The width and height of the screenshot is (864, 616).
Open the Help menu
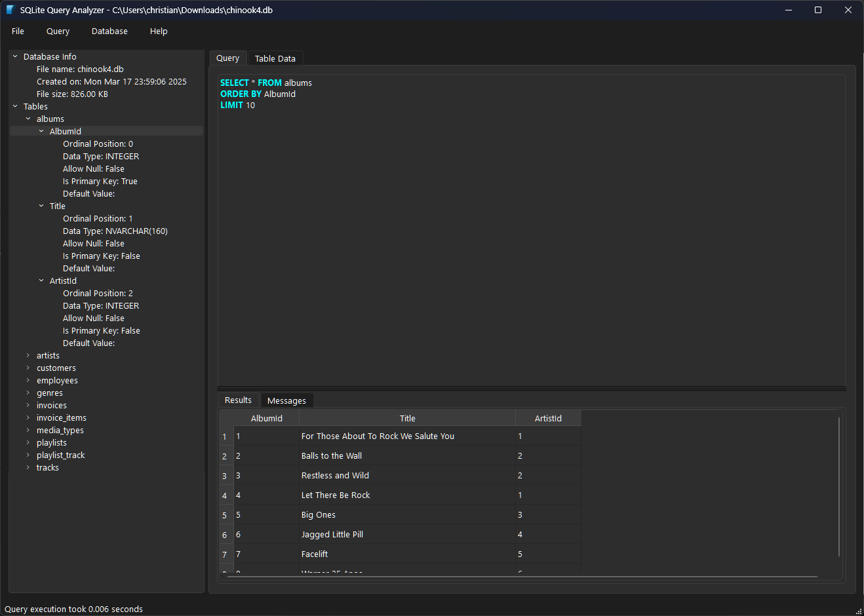[158, 31]
